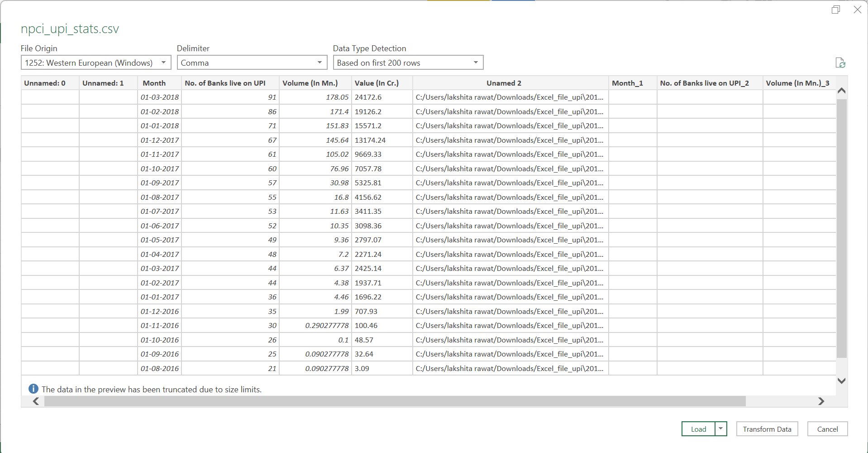The width and height of the screenshot is (868, 453).
Task: Cancel the import dialog
Action: (827, 429)
